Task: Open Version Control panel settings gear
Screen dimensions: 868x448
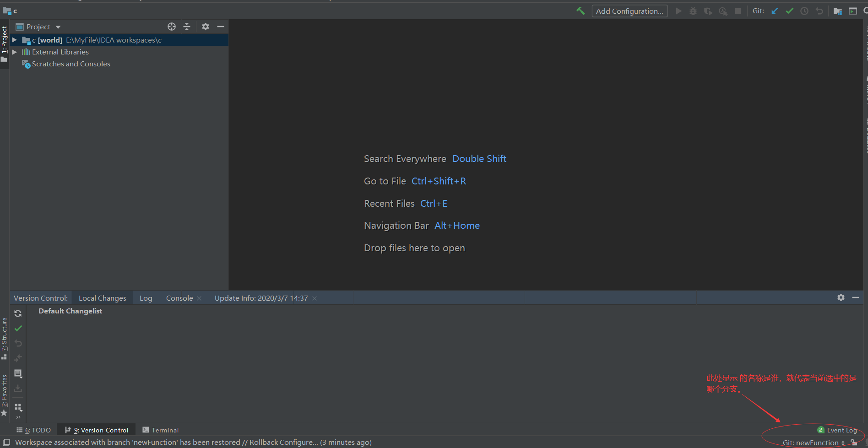Action: pos(841,297)
